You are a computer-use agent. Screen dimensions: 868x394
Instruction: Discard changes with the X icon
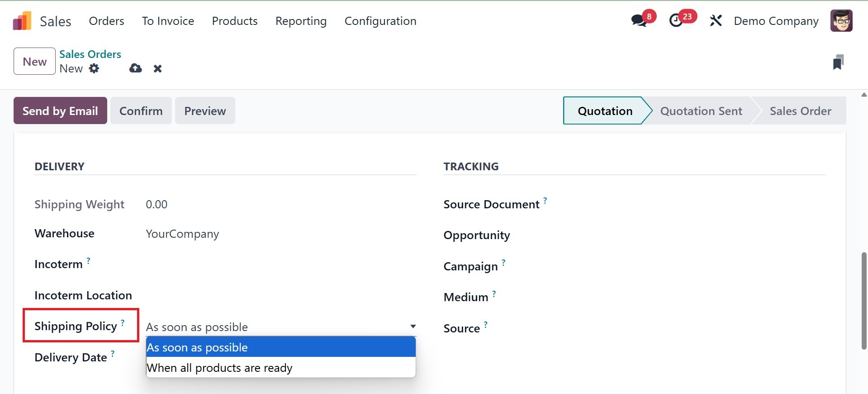click(157, 68)
